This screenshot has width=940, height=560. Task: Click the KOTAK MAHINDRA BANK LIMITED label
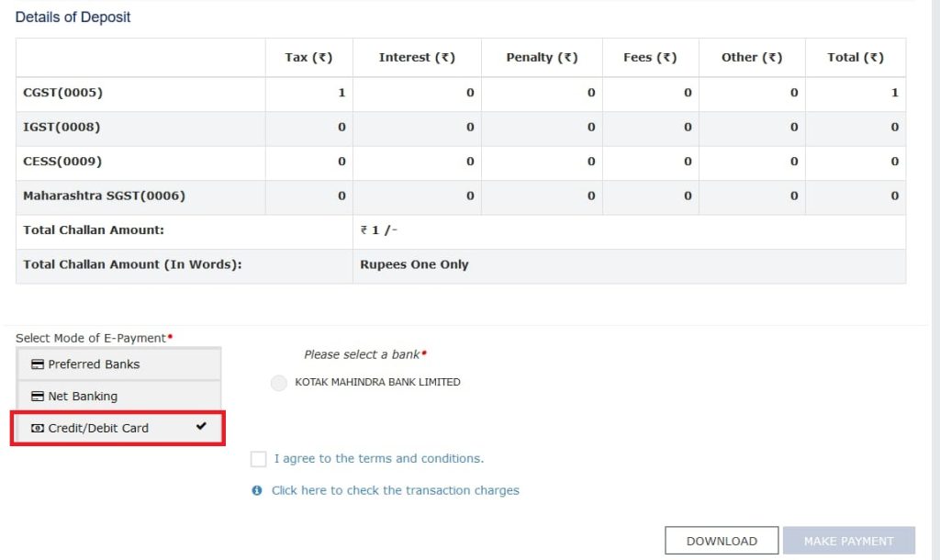coord(377,383)
